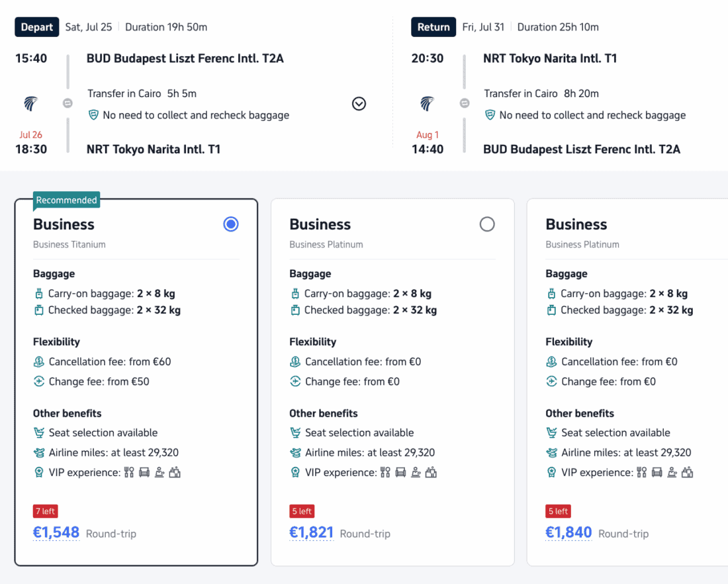Open the €1,821 round-trip price breakdown
Image resolution: width=728 pixels, height=584 pixels.
point(312,532)
